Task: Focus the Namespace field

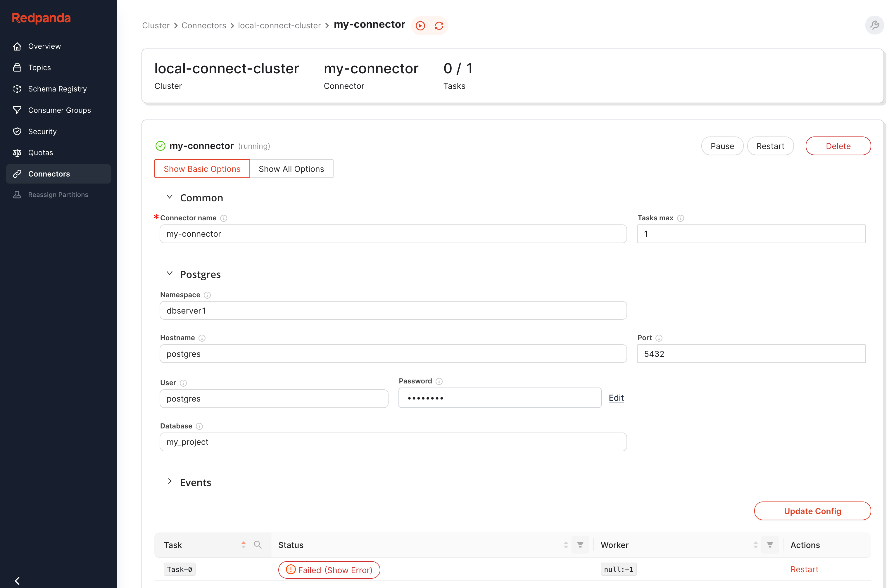Action: (393, 311)
